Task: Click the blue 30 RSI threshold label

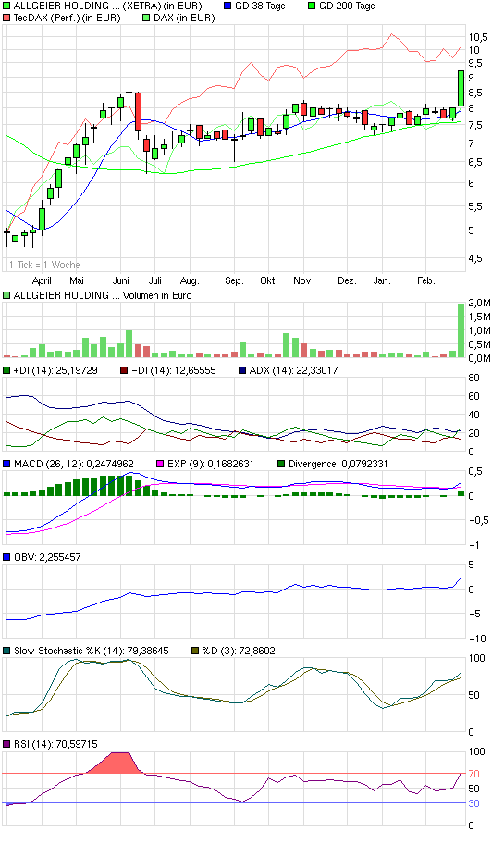Action: tap(473, 803)
